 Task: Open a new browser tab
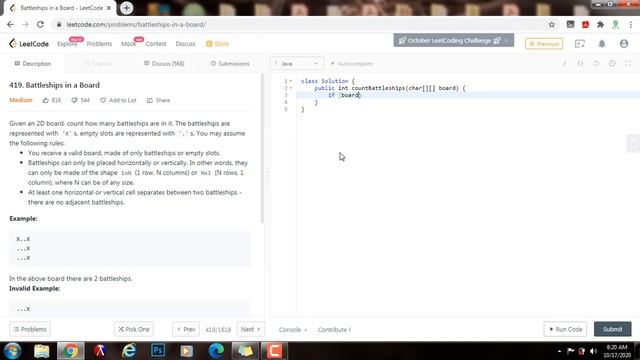[x=127, y=8]
